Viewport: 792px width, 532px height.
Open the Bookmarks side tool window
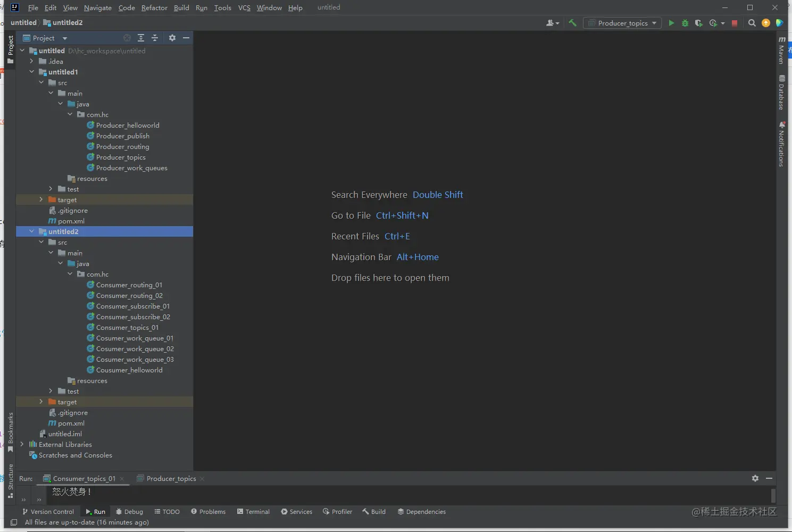pyautogui.click(x=10, y=432)
